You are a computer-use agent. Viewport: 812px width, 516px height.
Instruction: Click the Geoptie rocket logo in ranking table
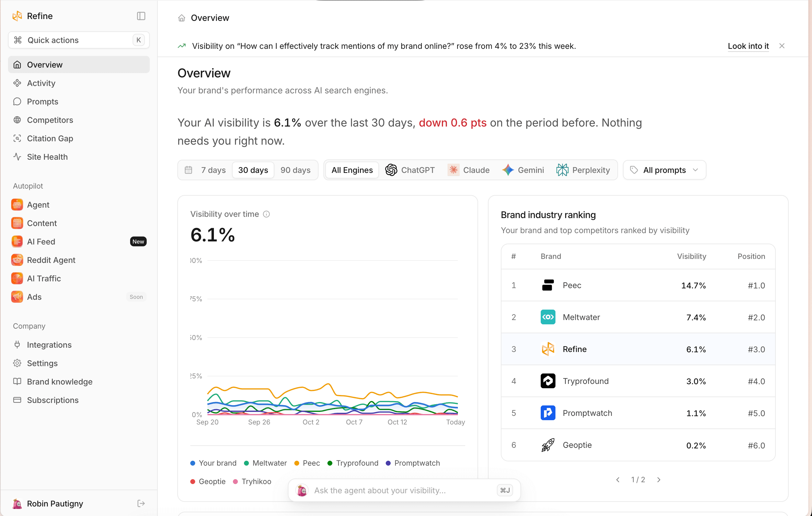[x=548, y=445]
